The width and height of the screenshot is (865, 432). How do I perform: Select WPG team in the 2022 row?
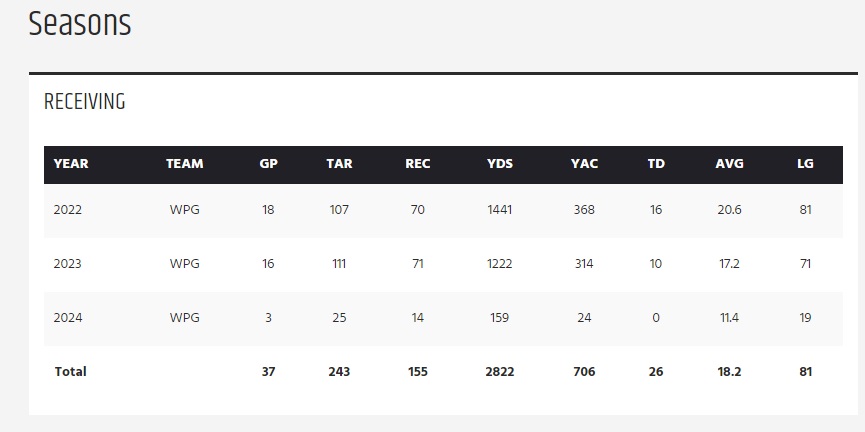pyautogui.click(x=184, y=210)
